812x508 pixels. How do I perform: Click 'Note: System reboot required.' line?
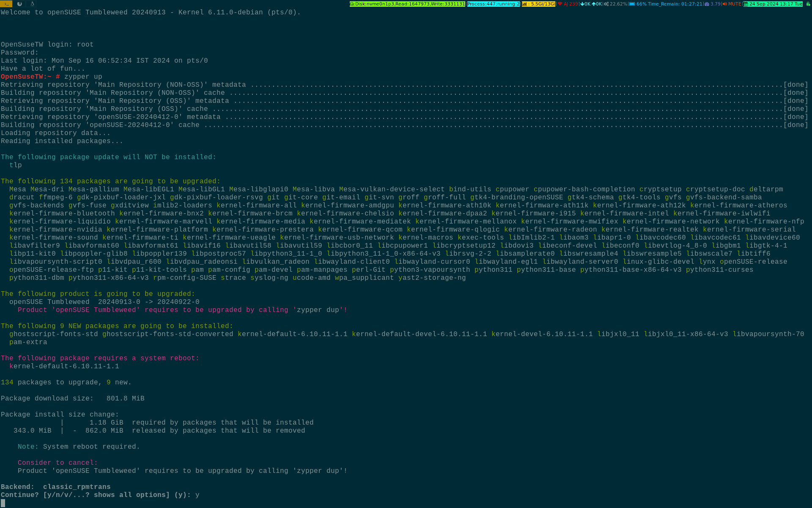coord(79,447)
